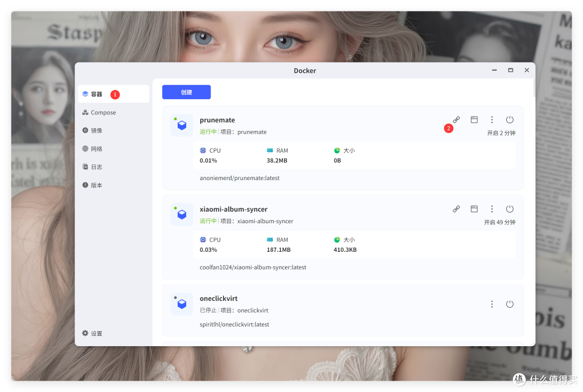Click the 大小 pie icon in xiaomi-album-syncer stats
Image resolution: width=583 pixels, height=392 pixels.
point(337,239)
